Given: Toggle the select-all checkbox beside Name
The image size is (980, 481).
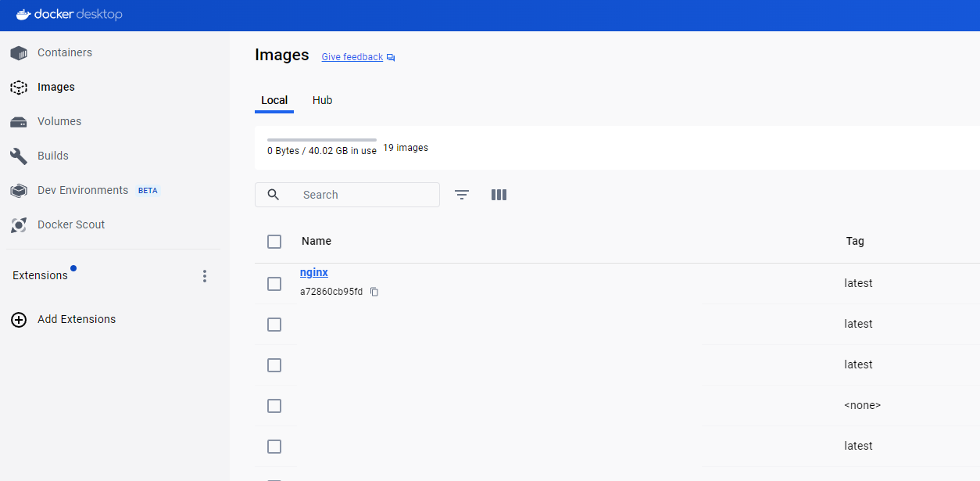Looking at the screenshot, I should (x=274, y=242).
